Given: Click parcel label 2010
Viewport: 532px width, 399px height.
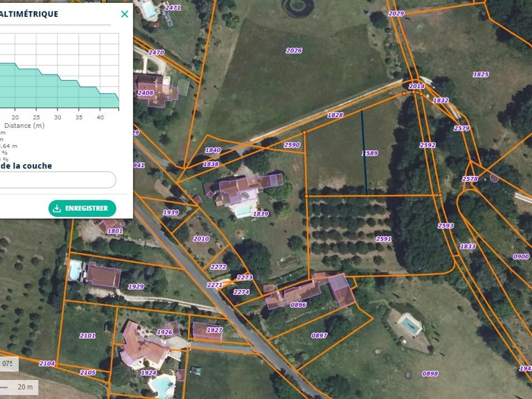Looking at the screenshot, I should coord(201,239).
